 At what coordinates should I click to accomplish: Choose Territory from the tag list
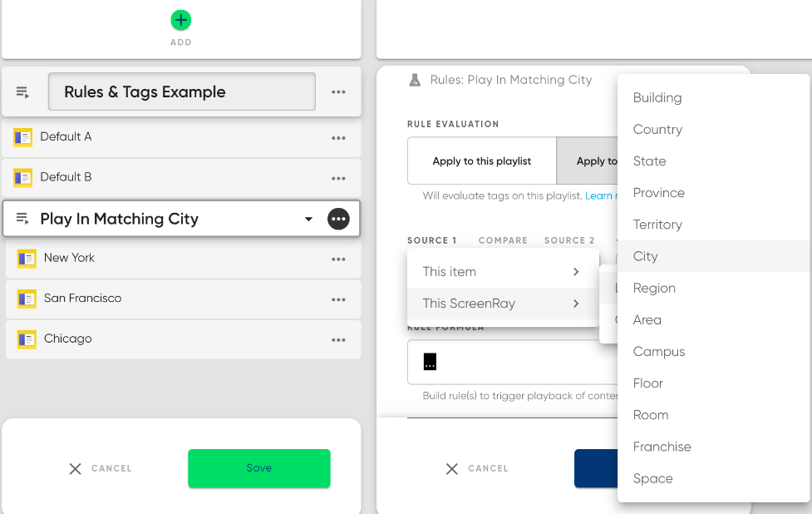click(714, 225)
